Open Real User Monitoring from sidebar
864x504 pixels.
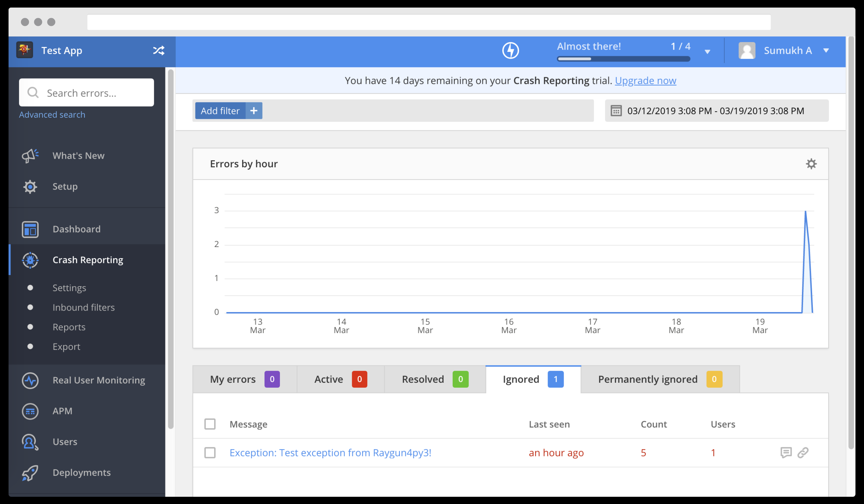[99, 380]
